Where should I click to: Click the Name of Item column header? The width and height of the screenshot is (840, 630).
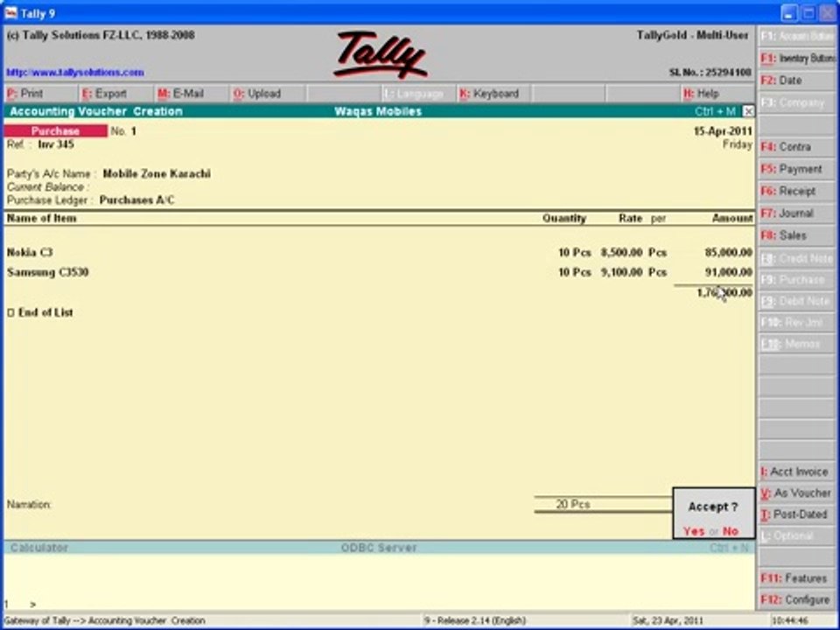[41, 218]
